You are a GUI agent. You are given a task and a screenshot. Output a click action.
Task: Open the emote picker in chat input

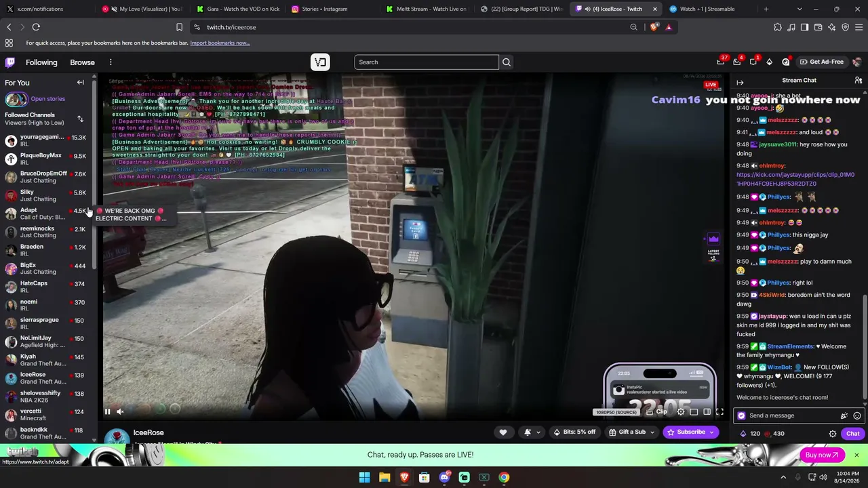tap(857, 416)
